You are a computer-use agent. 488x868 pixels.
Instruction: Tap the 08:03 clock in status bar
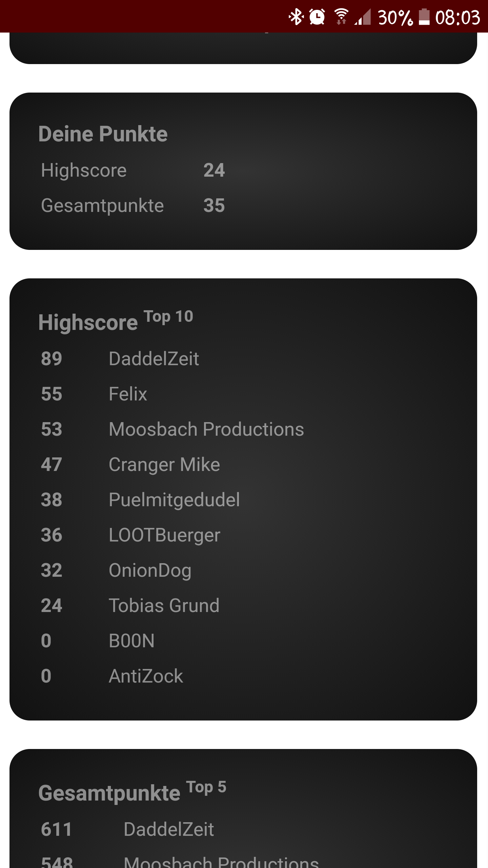point(457,17)
